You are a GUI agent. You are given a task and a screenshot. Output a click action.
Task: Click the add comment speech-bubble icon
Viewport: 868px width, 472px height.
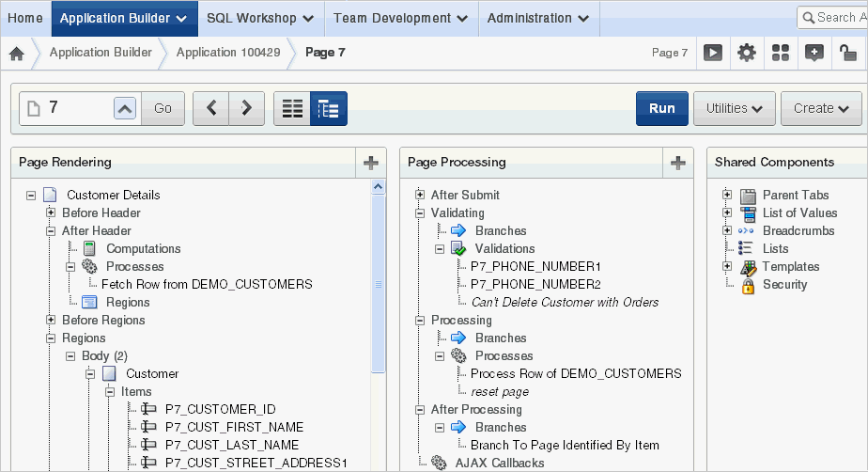pyautogui.click(x=814, y=53)
